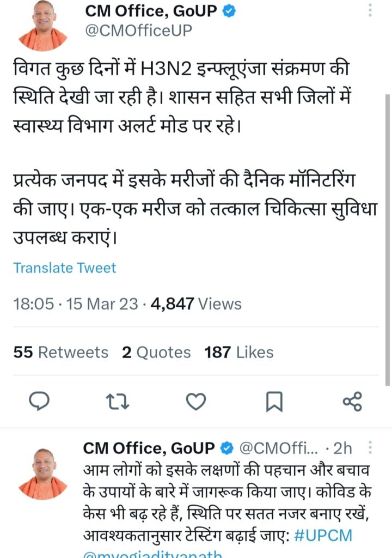Open more options on main tweet

point(370,10)
